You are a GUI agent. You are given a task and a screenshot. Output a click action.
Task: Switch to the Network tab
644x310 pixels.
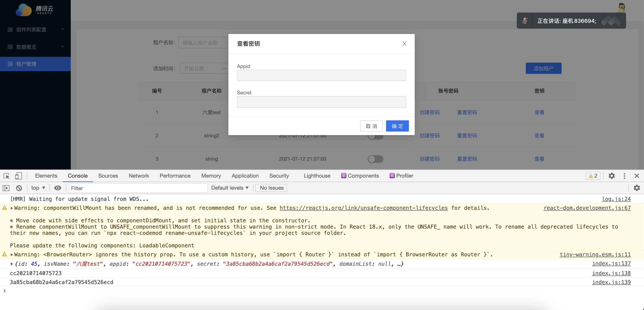(x=139, y=176)
